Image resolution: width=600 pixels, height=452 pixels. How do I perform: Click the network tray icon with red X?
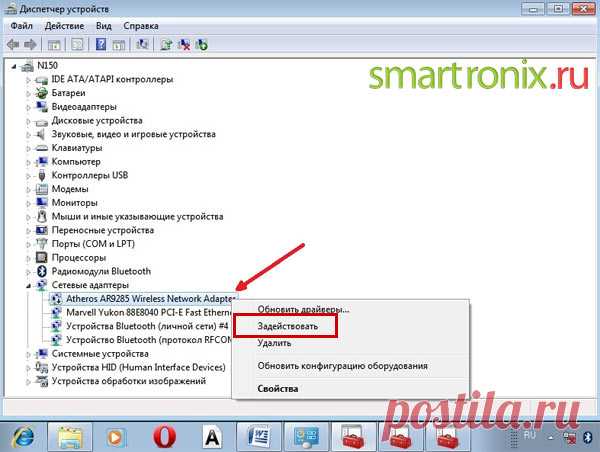pyautogui.click(x=570, y=437)
